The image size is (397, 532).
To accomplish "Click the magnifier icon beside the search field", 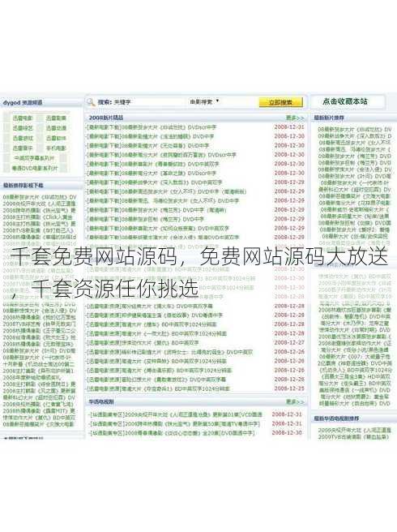I will point(91,102).
